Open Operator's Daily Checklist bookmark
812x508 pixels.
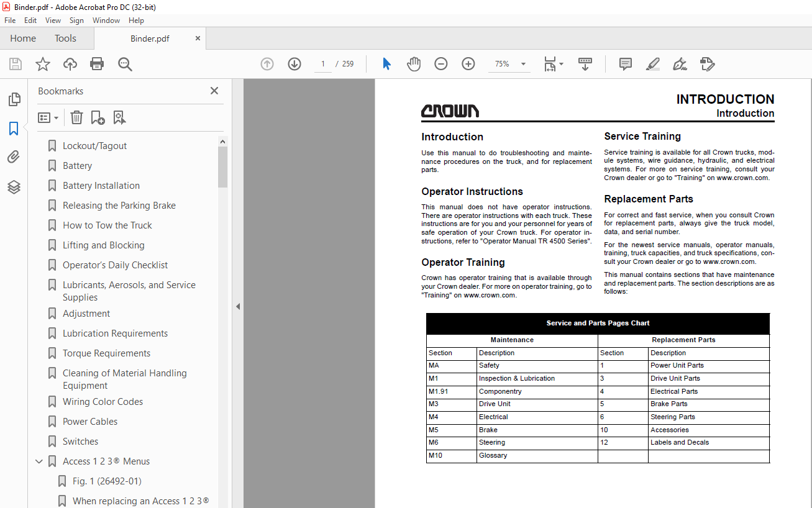115,265
